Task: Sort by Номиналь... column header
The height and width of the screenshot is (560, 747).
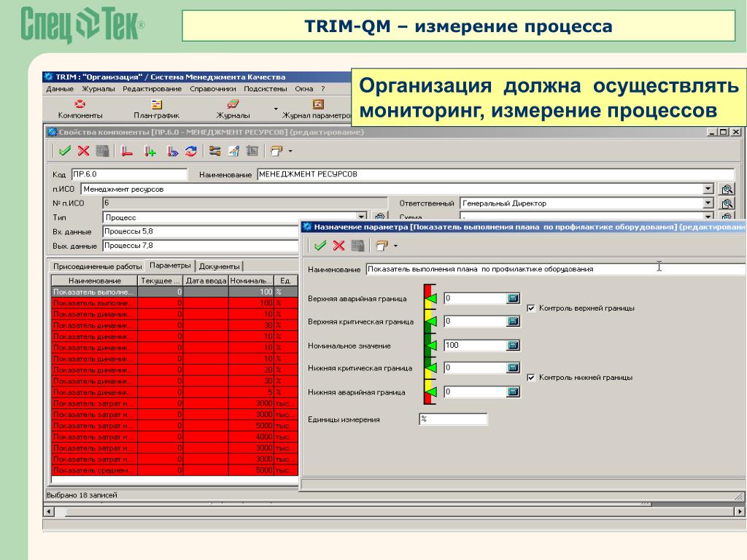Action: pyautogui.click(x=251, y=281)
